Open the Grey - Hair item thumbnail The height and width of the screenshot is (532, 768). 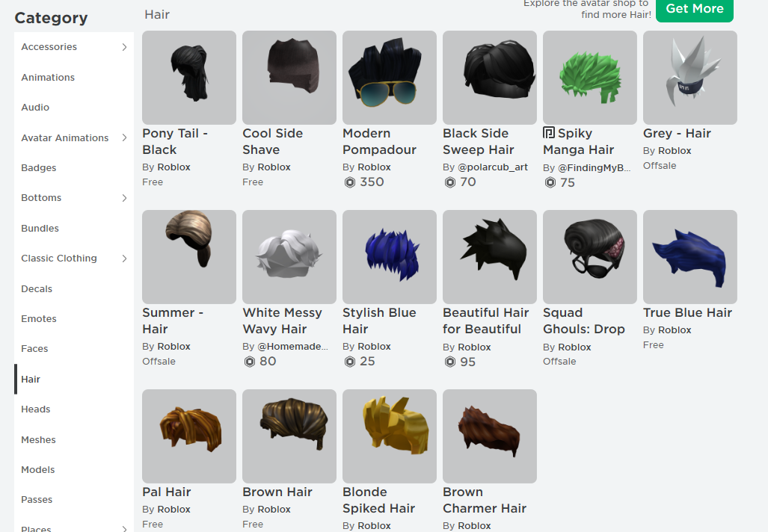[690, 78]
